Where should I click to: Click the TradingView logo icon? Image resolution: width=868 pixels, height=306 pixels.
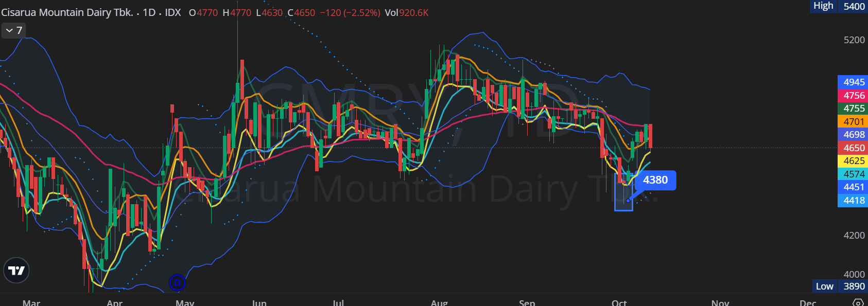[16, 271]
